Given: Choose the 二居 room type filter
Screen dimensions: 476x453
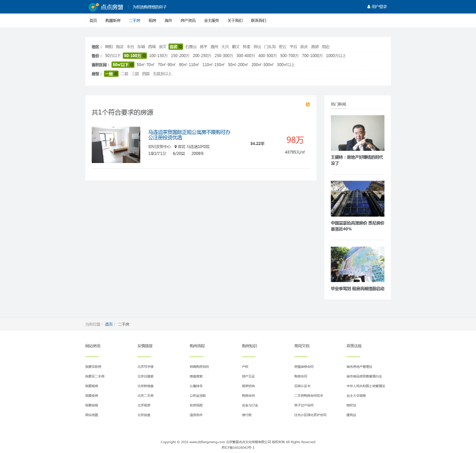Looking at the screenshot, I should pyautogui.click(x=124, y=74).
